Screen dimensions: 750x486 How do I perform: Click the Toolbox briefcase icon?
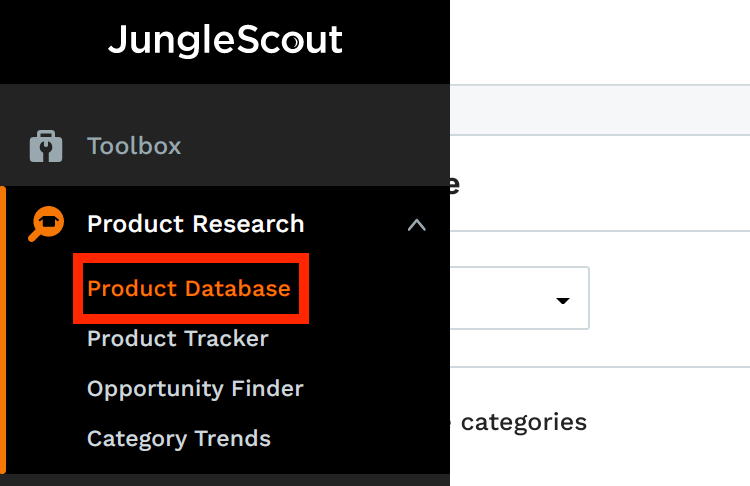click(47, 146)
